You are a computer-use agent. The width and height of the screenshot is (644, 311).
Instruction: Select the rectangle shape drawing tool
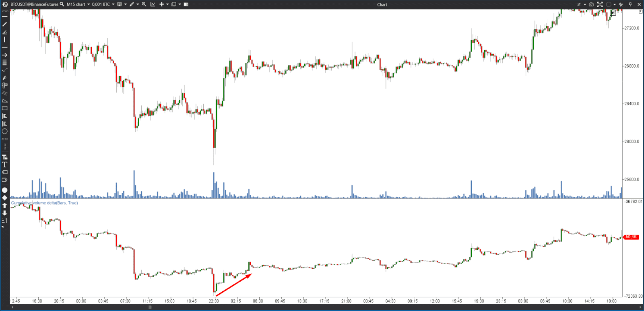click(5, 108)
